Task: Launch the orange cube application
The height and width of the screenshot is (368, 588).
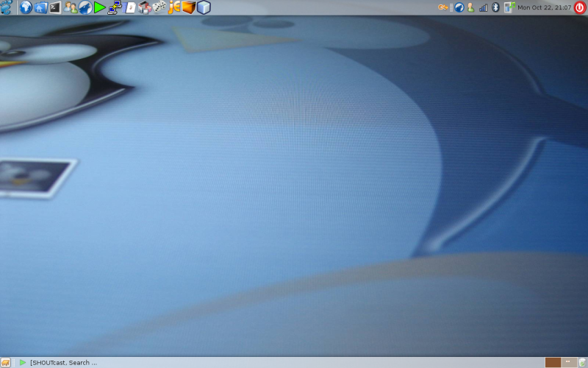Action: [x=189, y=7]
